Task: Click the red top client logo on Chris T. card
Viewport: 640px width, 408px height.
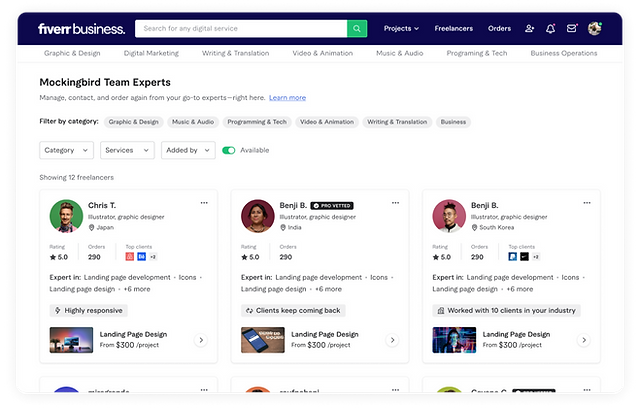Action: (130, 257)
